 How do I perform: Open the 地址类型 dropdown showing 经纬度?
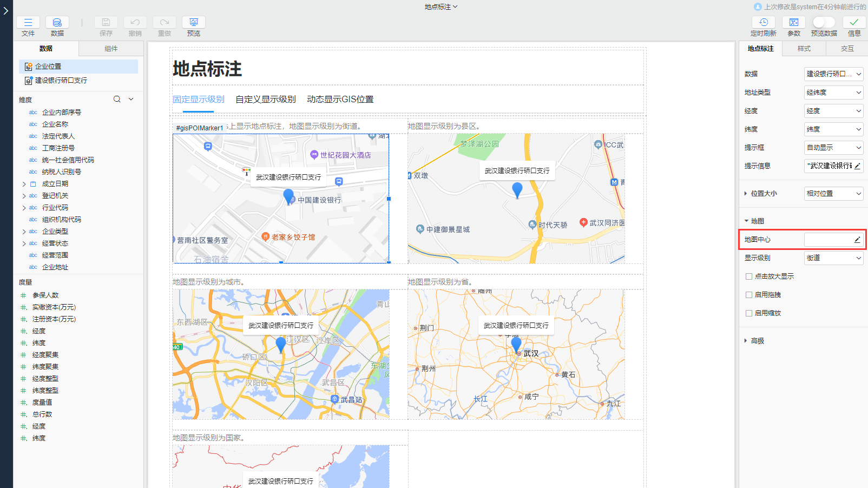pyautogui.click(x=833, y=92)
